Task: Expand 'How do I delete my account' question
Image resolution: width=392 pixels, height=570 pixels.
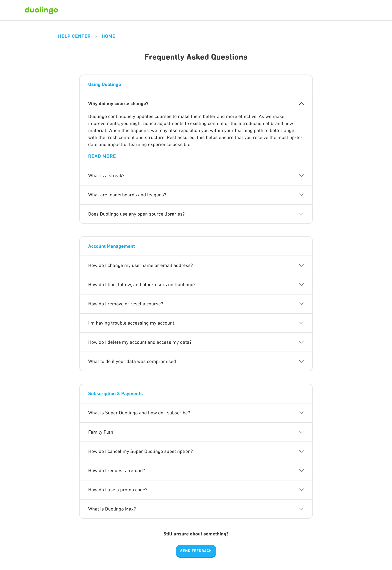Action: [140, 342]
